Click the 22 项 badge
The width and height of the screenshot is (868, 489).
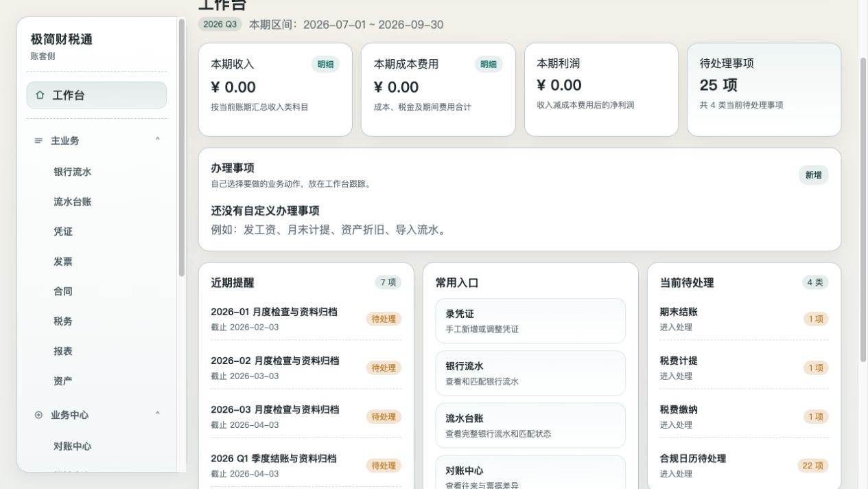812,466
